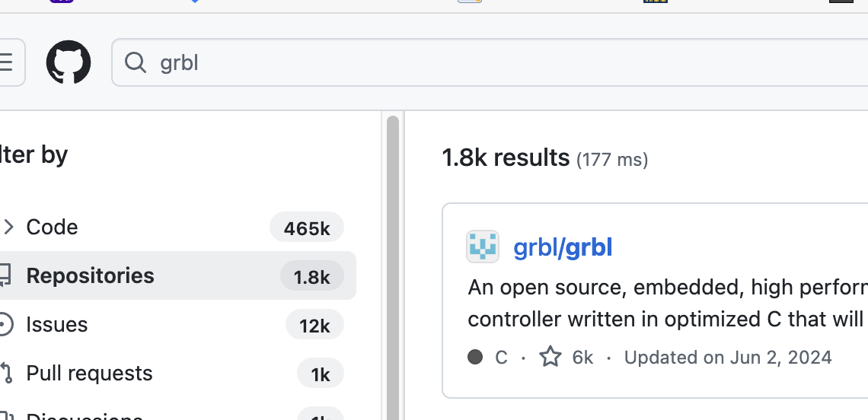
Task: Click the 12k Issues count badge
Action: (x=314, y=325)
